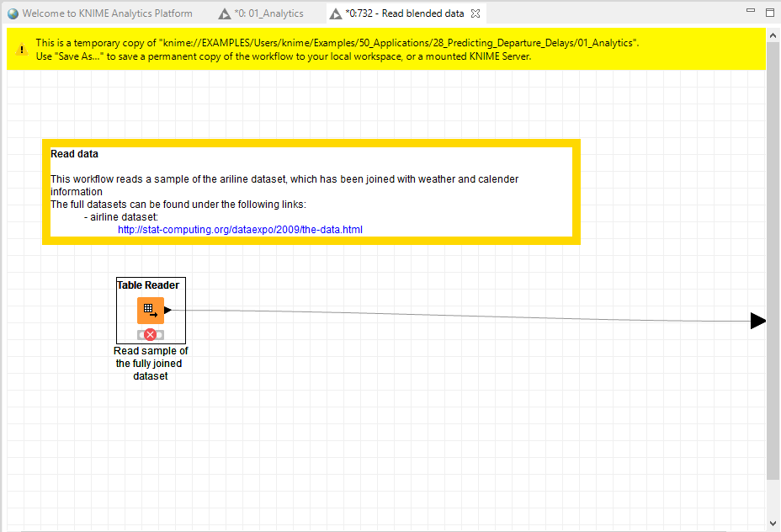Image resolution: width=781 pixels, height=532 pixels.
Task: Click the temporary copy notice text
Action: (337, 43)
